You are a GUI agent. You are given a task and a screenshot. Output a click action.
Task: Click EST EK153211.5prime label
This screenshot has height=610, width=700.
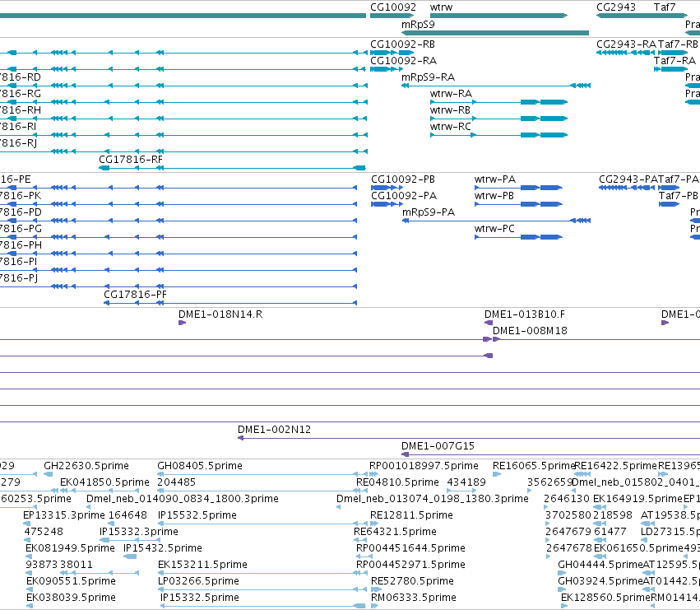(202, 565)
